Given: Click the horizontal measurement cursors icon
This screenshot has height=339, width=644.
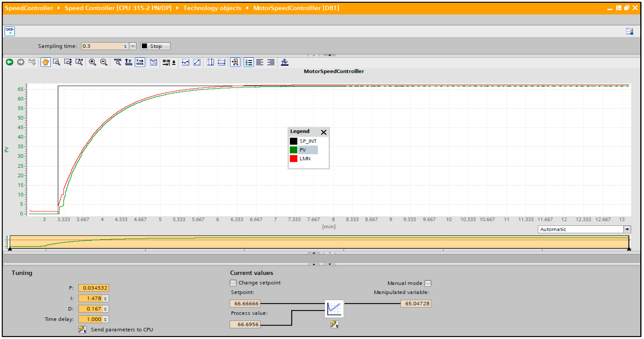Looking at the screenshot, I should tap(222, 62).
